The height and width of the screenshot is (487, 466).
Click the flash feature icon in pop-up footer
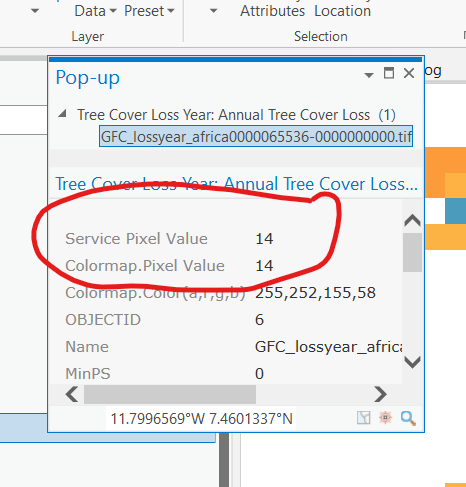tap(385, 417)
